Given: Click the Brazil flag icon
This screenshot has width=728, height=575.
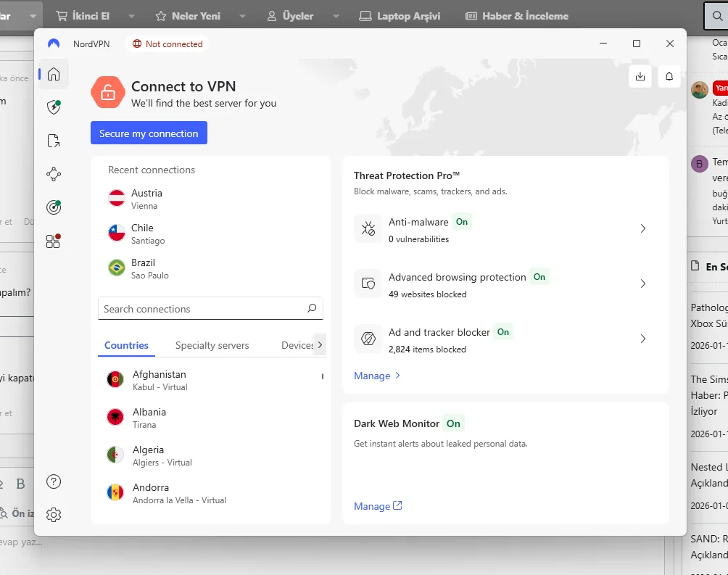Looking at the screenshot, I should pyautogui.click(x=117, y=268).
